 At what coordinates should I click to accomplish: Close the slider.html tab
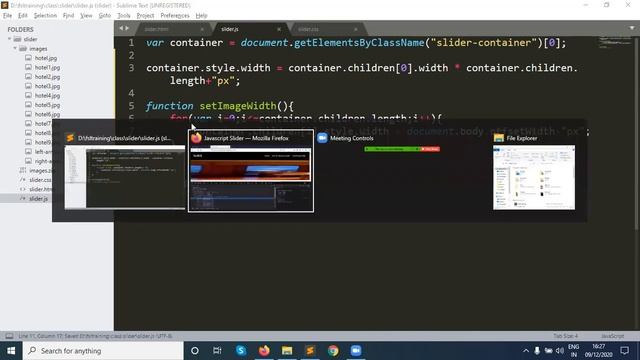coord(202,29)
